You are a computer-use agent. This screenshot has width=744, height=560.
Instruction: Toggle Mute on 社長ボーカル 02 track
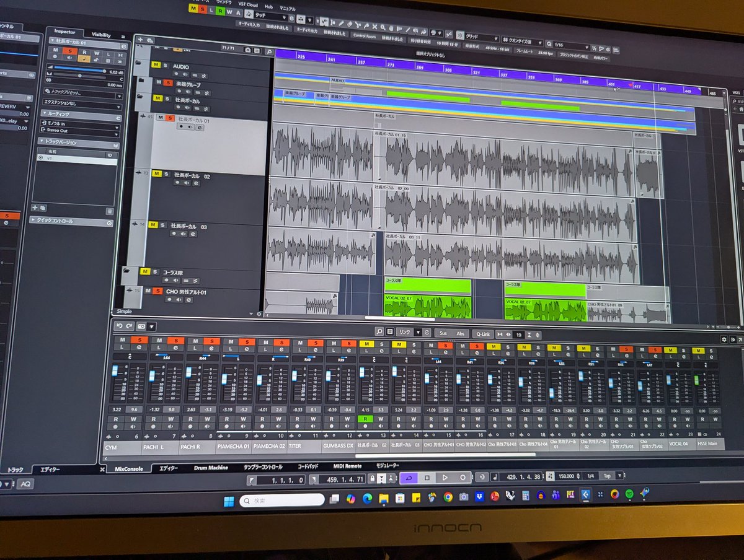(x=156, y=174)
